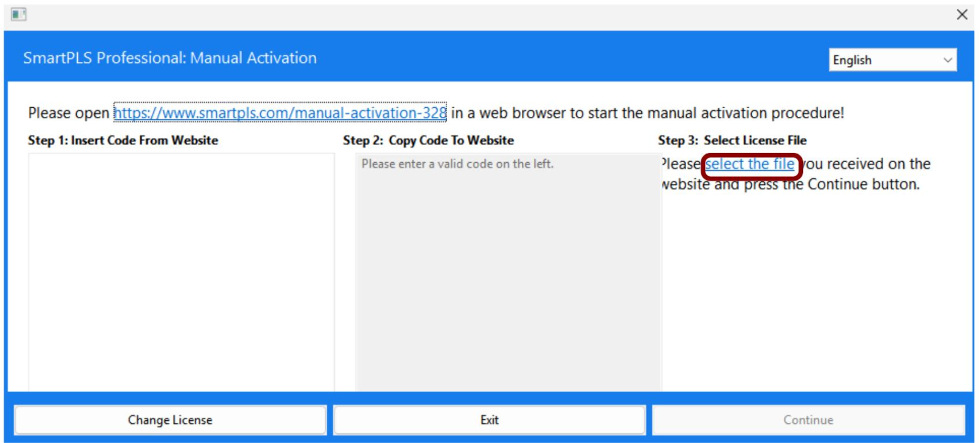Click the "SmartPLS Professional: Manual Activation" header title
Image resolution: width=980 pixels, height=443 pixels.
[x=170, y=58]
